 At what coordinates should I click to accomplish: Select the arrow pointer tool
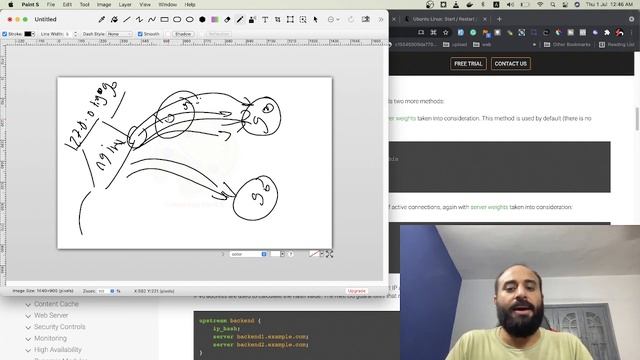click(x=315, y=19)
